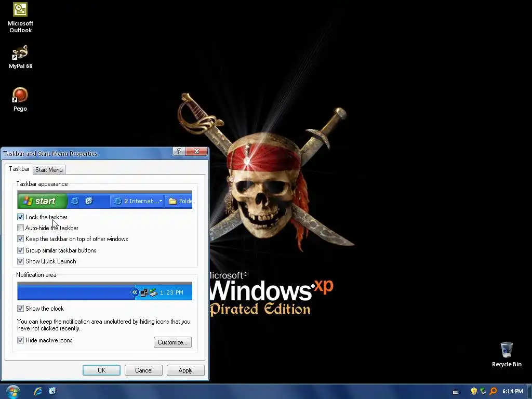Click the taskbar clock showing 6:14 PM

tap(513, 391)
